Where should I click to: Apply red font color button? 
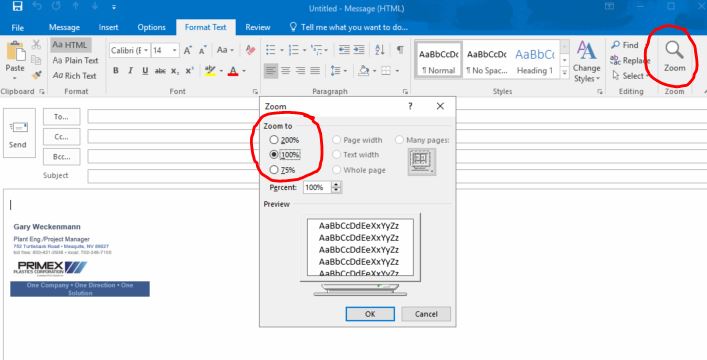pos(233,71)
